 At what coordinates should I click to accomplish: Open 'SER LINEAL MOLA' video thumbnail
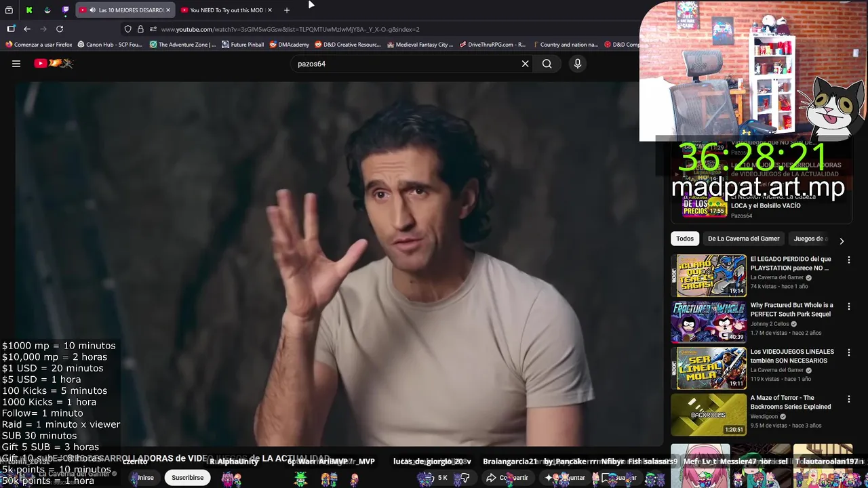(x=709, y=368)
